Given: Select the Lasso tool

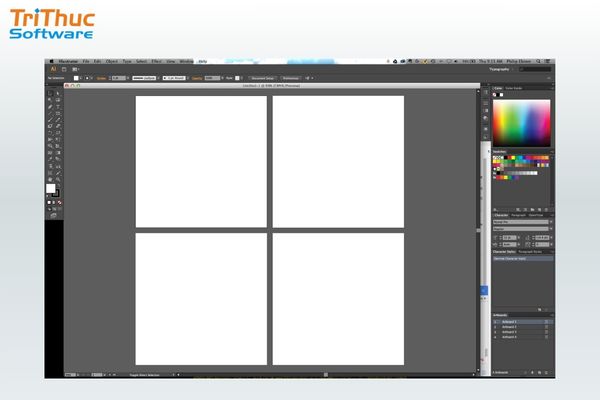Looking at the screenshot, I should (x=58, y=100).
